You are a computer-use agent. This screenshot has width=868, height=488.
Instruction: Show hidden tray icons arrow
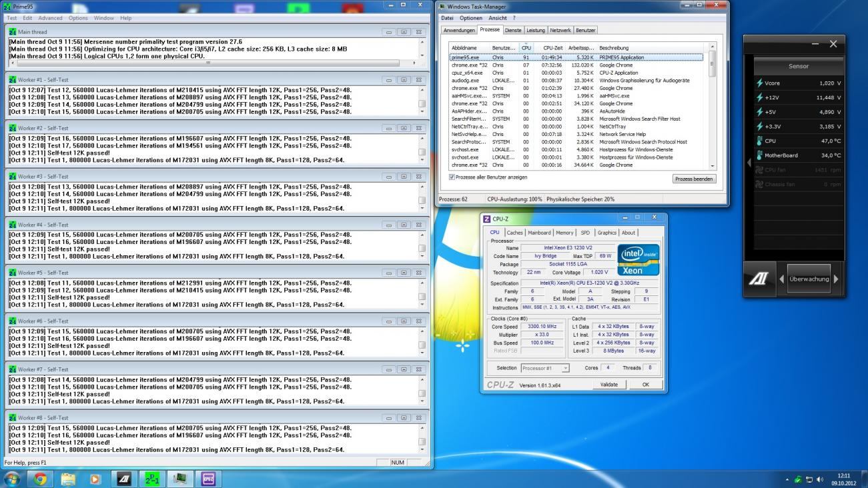[x=787, y=479]
